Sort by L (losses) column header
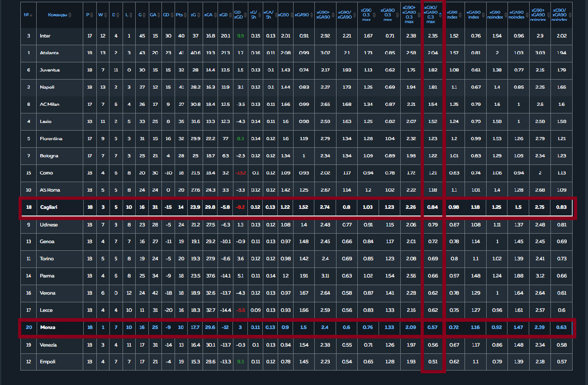Viewport: 588px width, 385px height. point(128,15)
